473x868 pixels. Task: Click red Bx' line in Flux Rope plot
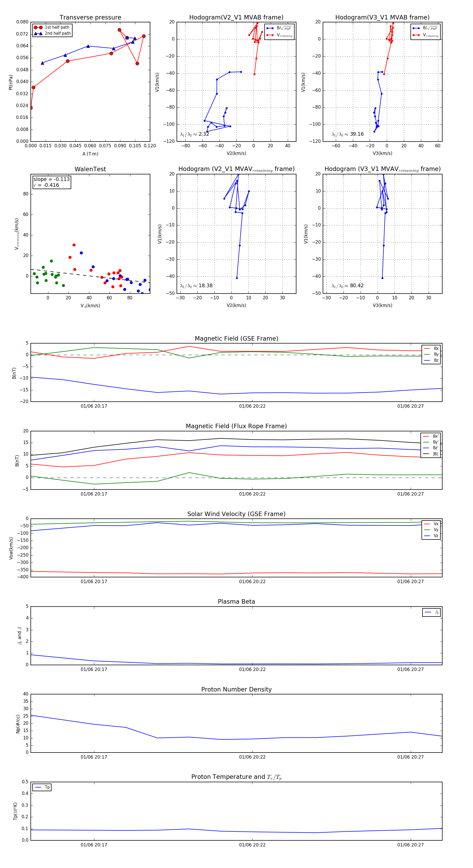pyautogui.click(x=236, y=455)
